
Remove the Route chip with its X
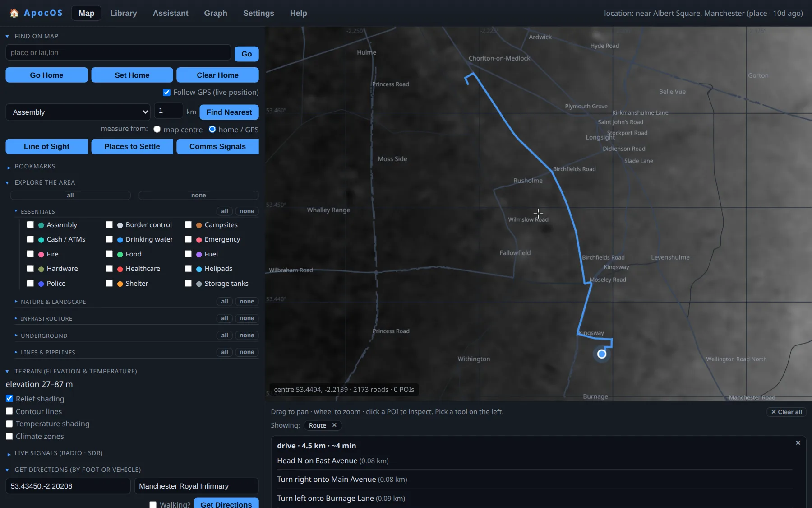click(334, 425)
